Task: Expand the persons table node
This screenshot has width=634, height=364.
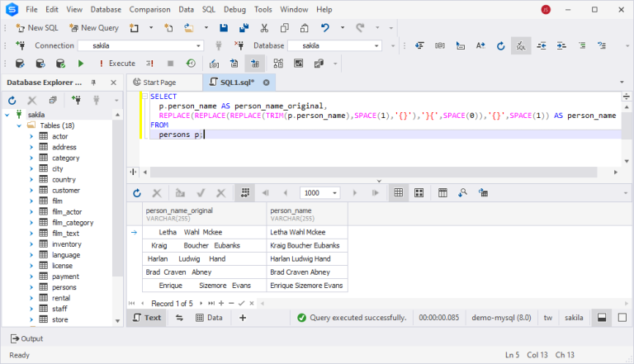Action: (x=31, y=287)
